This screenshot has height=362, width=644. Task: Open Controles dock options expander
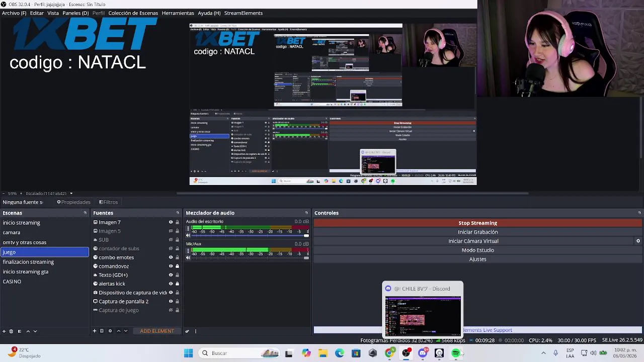(x=639, y=213)
